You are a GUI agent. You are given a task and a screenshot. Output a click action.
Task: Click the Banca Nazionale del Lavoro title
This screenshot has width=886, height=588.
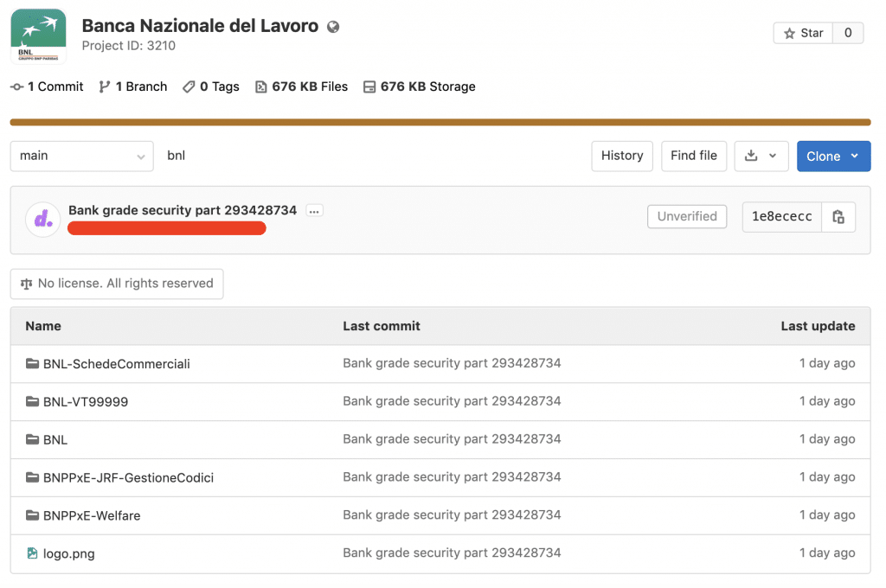pos(200,26)
